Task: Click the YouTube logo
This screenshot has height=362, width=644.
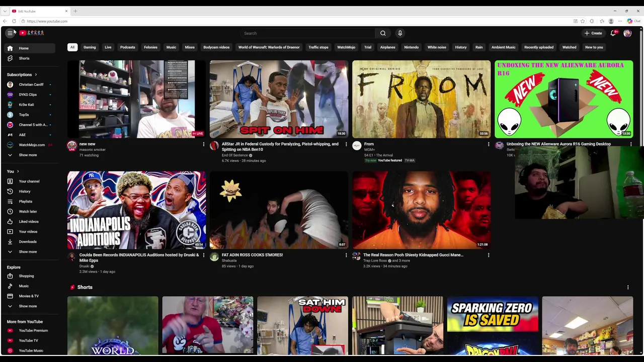Action: tap(32, 33)
